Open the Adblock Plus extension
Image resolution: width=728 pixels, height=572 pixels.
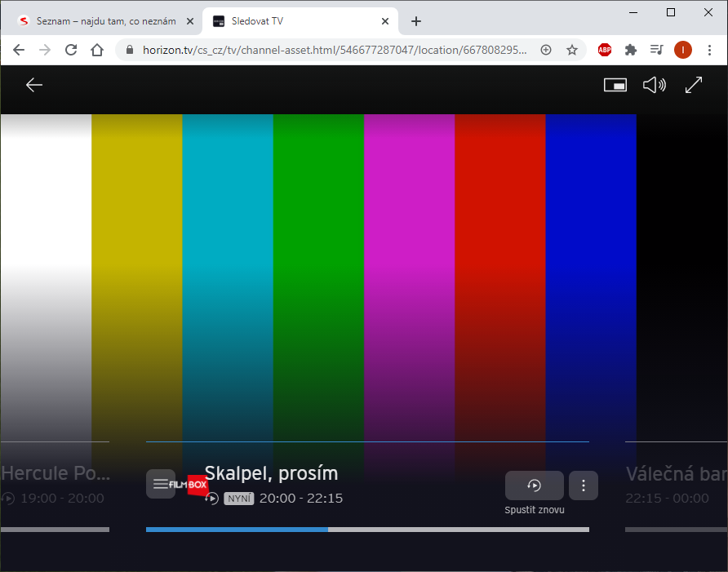tap(605, 50)
